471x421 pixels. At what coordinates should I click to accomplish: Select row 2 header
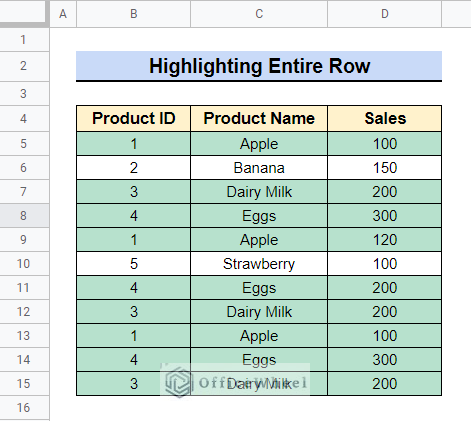(24, 66)
